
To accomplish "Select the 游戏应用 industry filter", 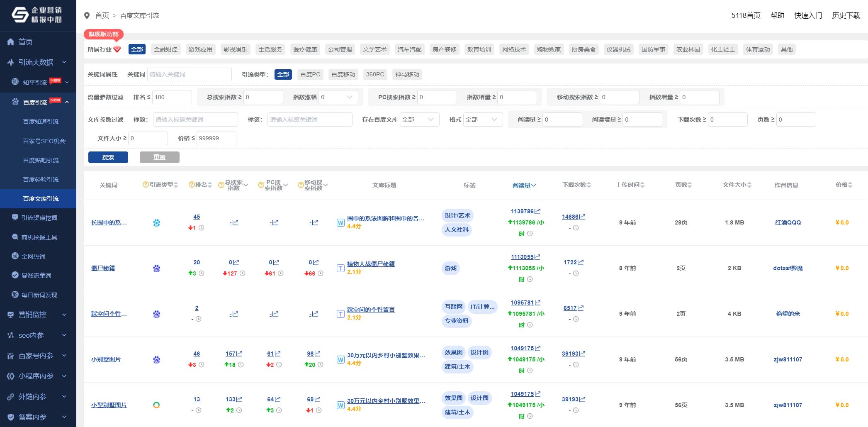I will (200, 49).
